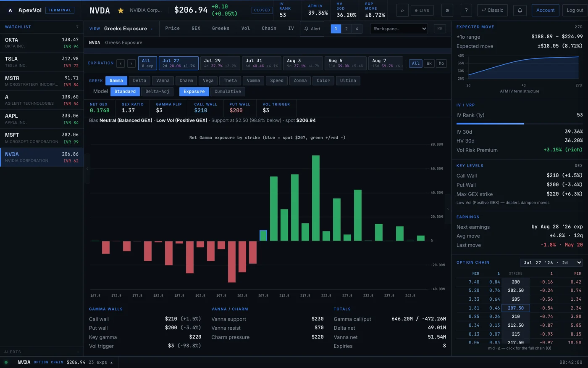Click the tallest green gamma bar in chart

tap(316, 198)
